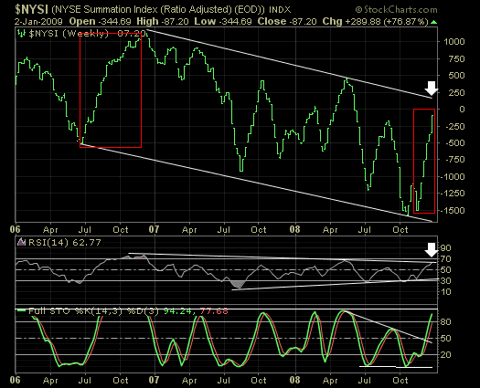The height and width of the screenshot is (388, 480).
Task: Click the green line icon before Full STO
Action: (22, 311)
